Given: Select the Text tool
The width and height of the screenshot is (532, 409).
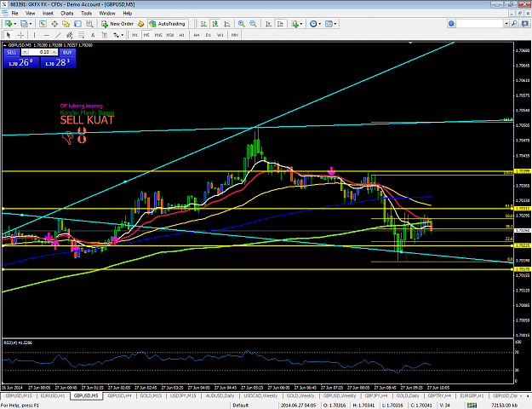Looking at the screenshot, I should click(x=93, y=35).
